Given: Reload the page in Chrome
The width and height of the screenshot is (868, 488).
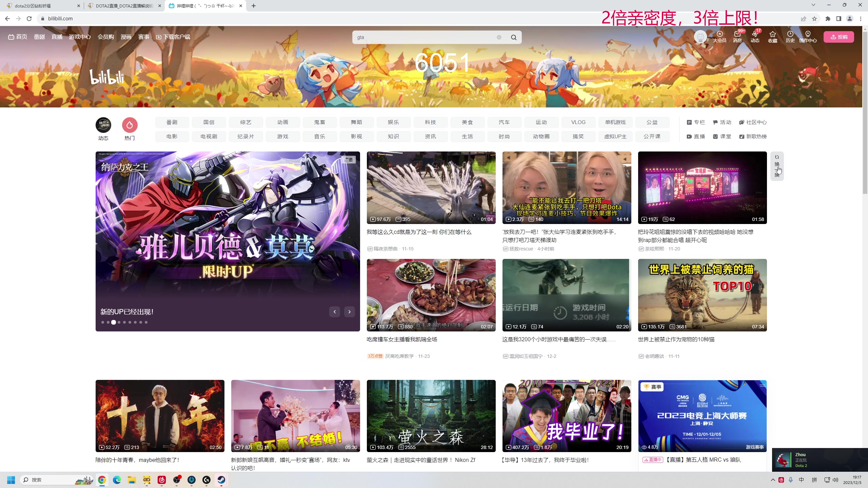Looking at the screenshot, I should click(29, 19).
